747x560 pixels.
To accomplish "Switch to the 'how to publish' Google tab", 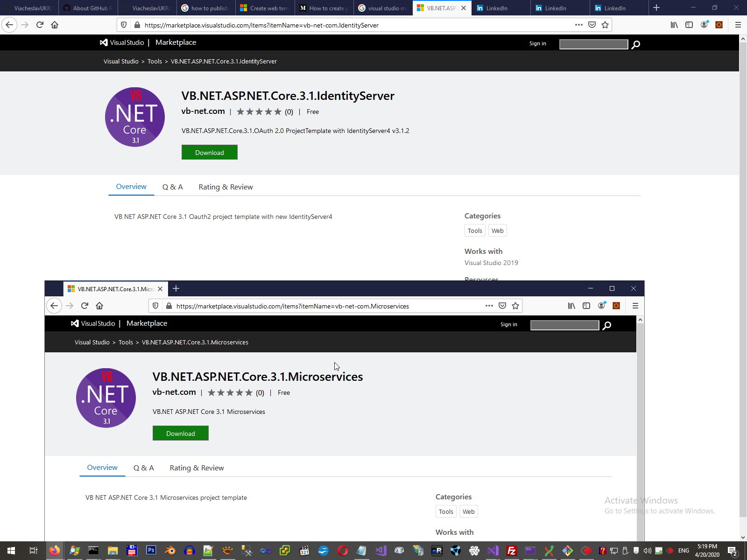I will click(x=207, y=8).
